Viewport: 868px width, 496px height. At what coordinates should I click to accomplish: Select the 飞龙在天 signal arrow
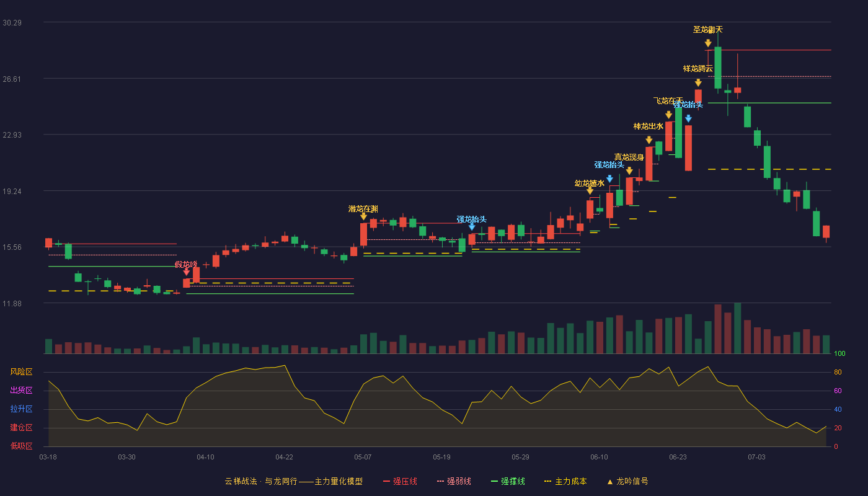668,115
